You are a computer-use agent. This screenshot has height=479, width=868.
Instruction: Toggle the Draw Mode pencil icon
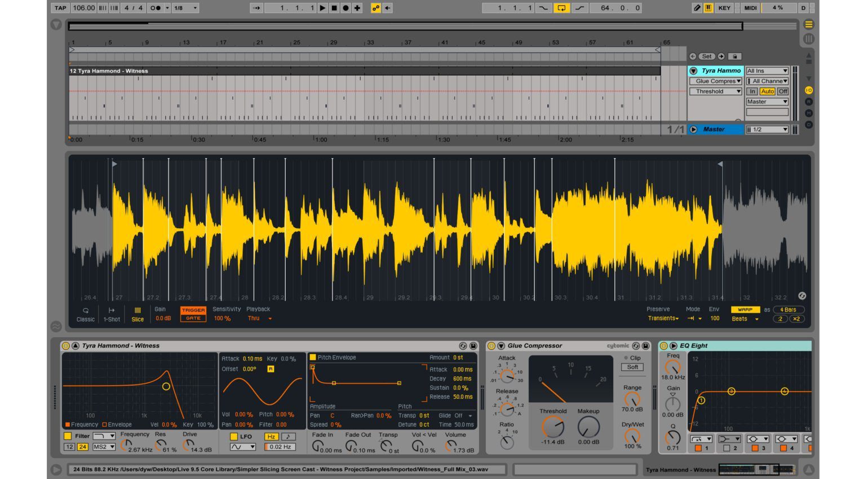[697, 8]
